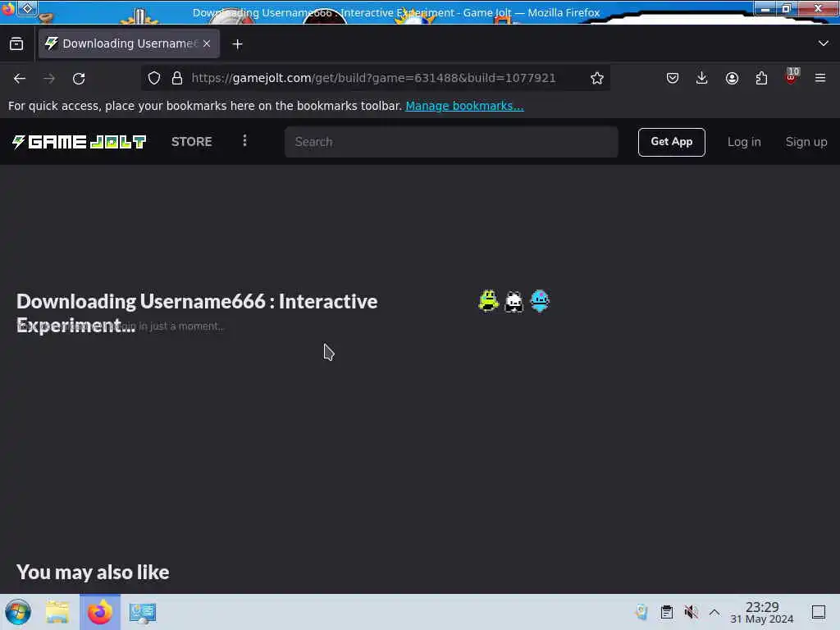Open the Windows-style Start menu

click(x=18, y=612)
